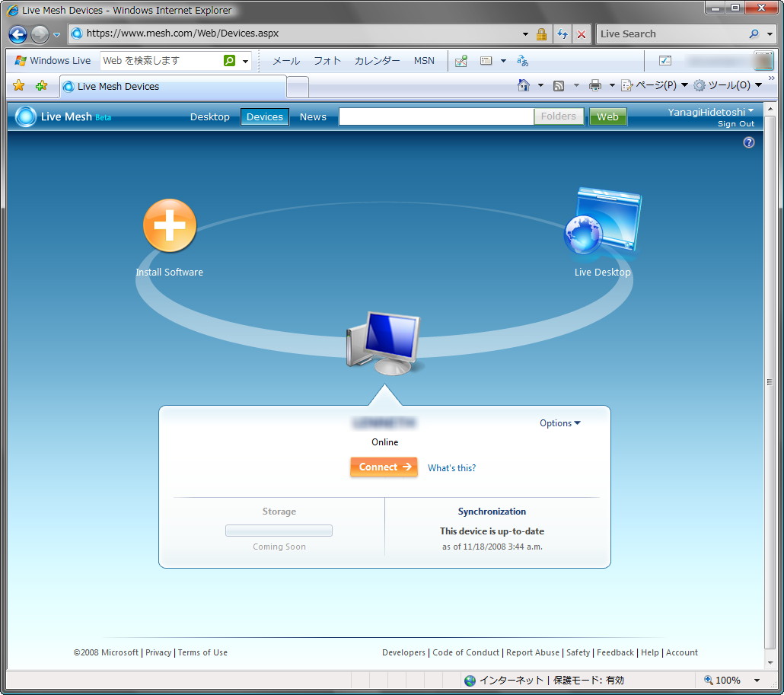Click the security lock icon in address bar
Screen dimensions: 784x695
pyautogui.click(x=541, y=34)
